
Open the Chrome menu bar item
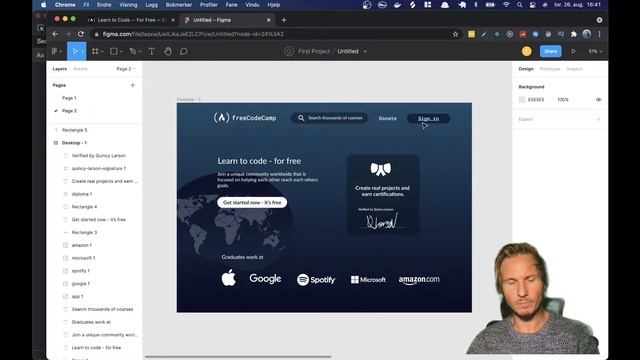click(65, 5)
